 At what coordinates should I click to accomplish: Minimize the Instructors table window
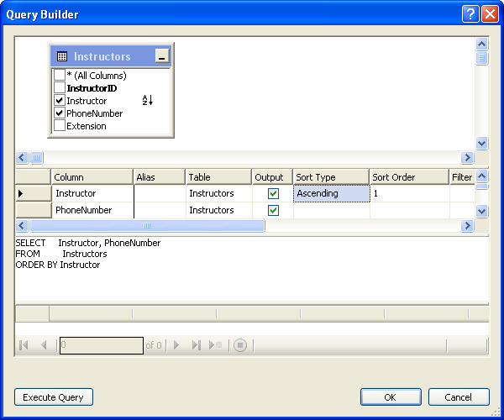point(161,56)
